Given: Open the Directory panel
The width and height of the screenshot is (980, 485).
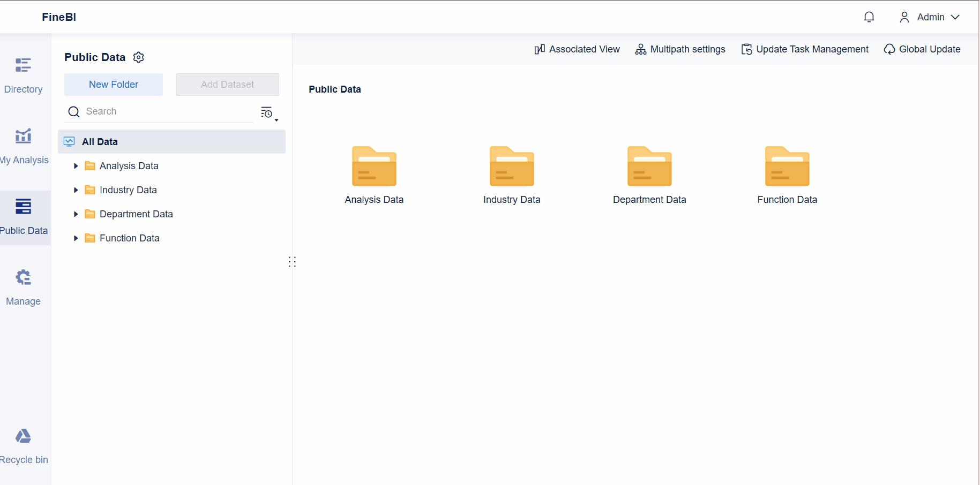Looking at the screenshot, I should [23, 75].
